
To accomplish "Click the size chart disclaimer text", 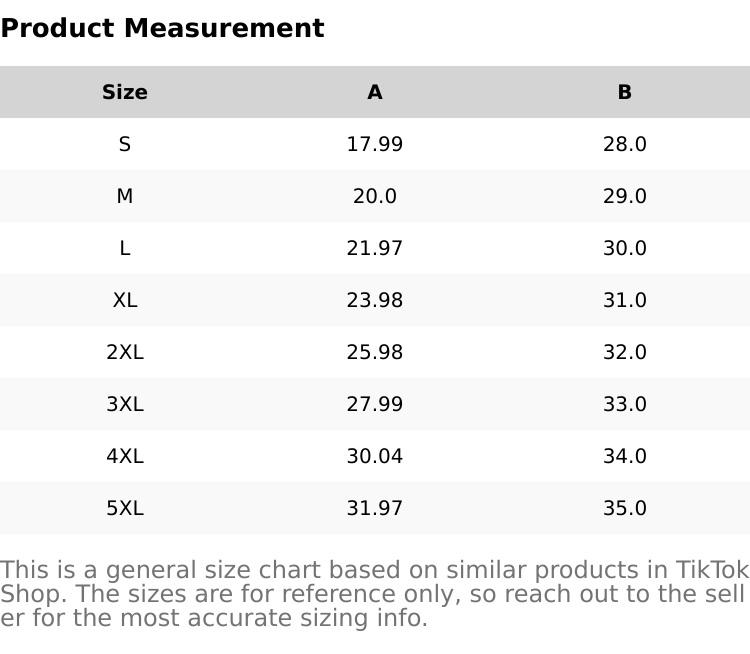I will (375, 594).
